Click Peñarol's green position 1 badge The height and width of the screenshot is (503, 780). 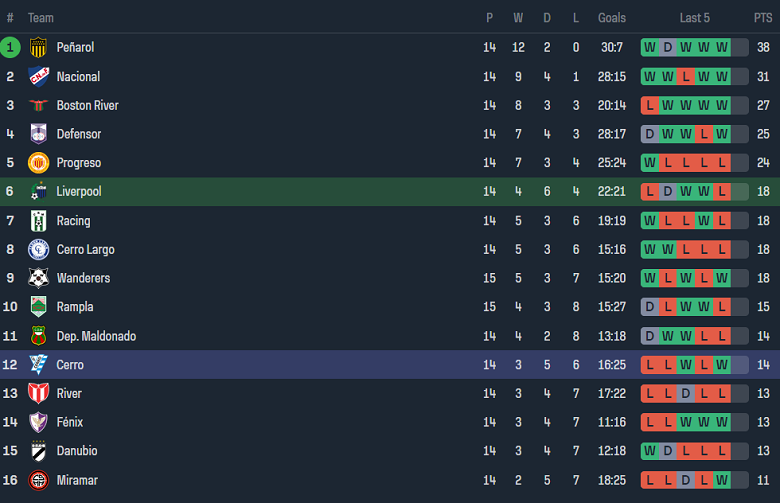point(10,47)
